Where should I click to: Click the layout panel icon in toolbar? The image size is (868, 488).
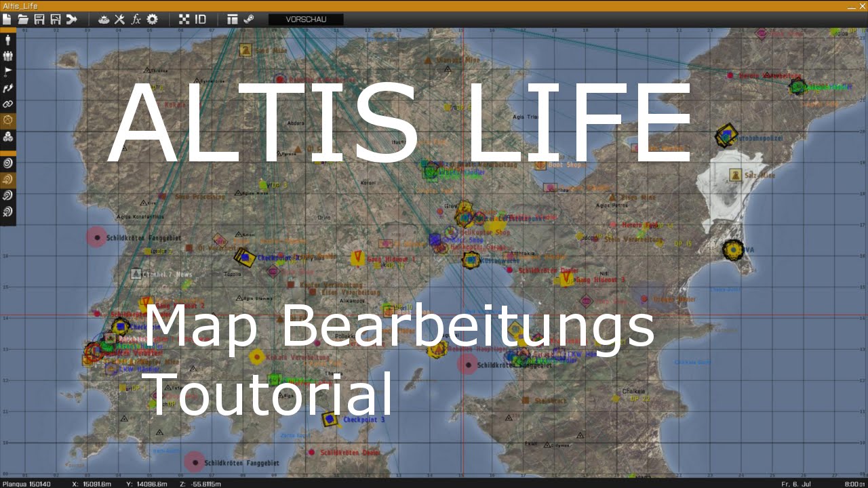coord(233,19)
